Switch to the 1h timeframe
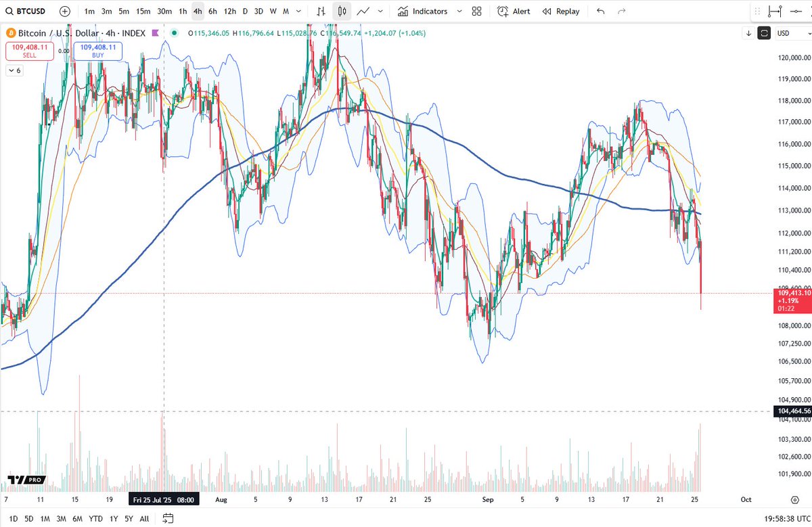Image resolution: width=812 pixels, height=527 pixels. [x=182, y=11]
